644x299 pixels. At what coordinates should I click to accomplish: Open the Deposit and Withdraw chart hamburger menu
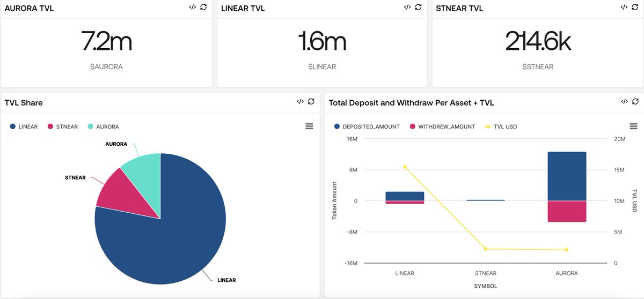tap(633, 126)
